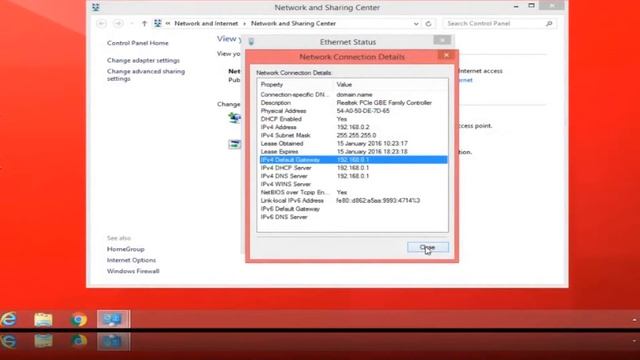Click the address bar network icon
The height and width of the screenshot is (360, 640).
158,24
